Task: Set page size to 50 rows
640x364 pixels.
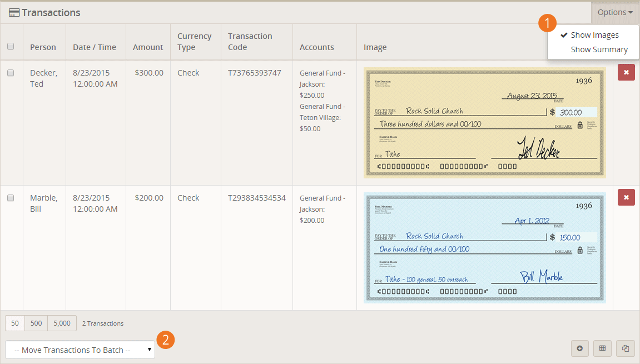Action: 15,323
